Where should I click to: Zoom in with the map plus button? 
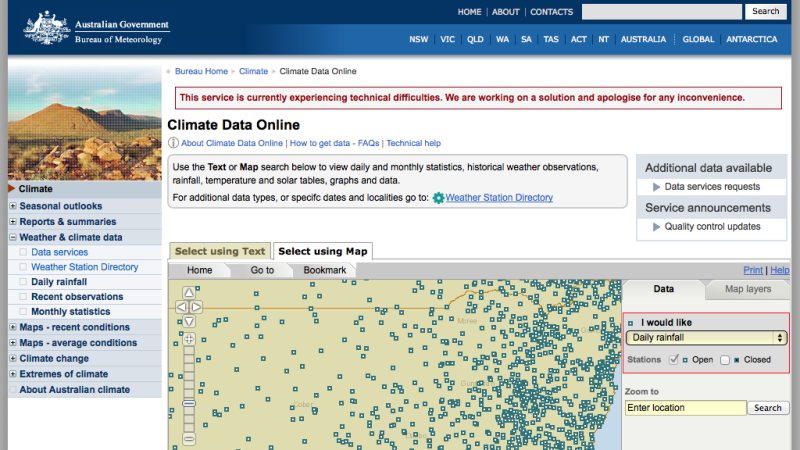(x=189, y=339)
